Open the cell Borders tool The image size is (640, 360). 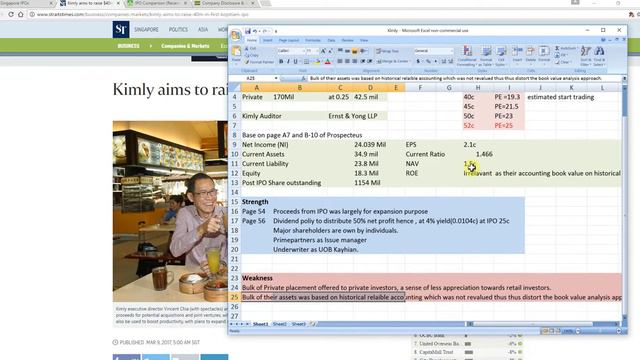pyautogui.click(x=306, y=62)
